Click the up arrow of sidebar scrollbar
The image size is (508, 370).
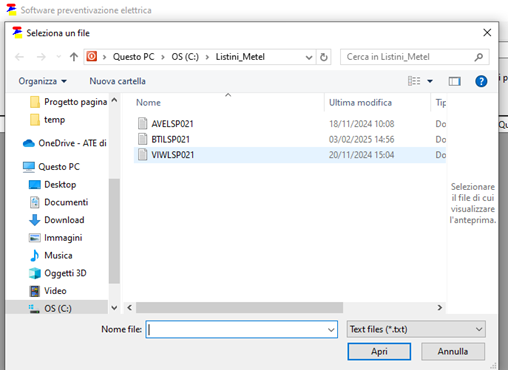point(114,100)
